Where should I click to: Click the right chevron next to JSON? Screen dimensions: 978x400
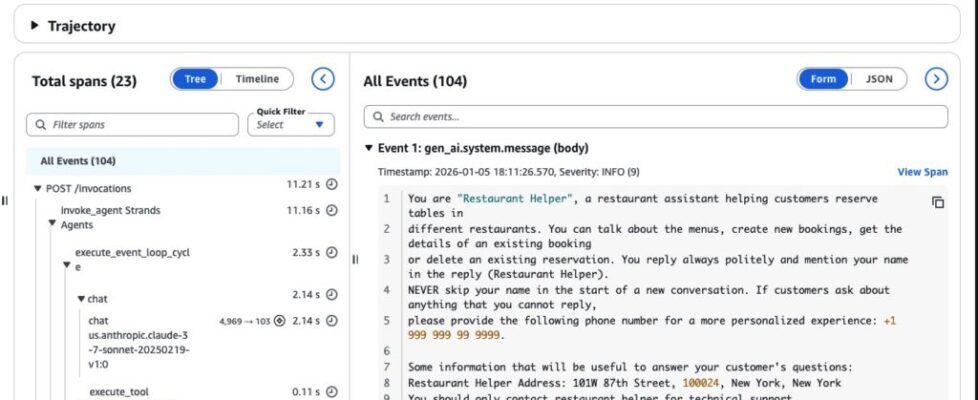(x=936, y=80)
